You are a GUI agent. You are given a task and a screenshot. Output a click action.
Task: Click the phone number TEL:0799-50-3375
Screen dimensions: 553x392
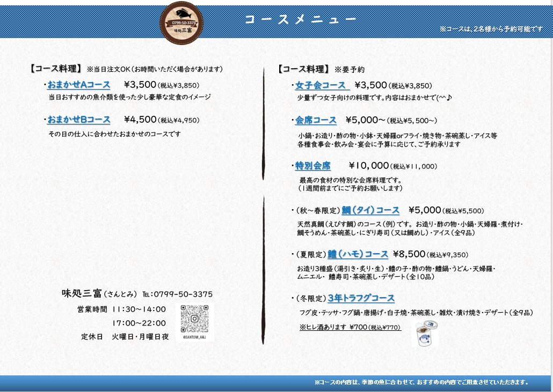[x=177, y=294]
